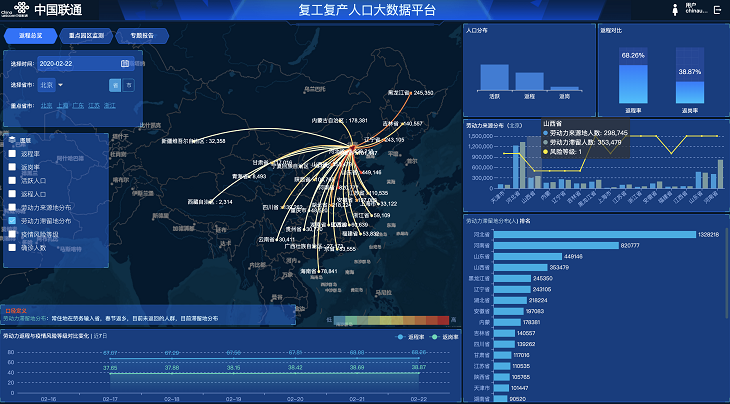This screenshot has width=730, height=404.
Task: Click the 吉林省 ranking row 140557
Action: point(502,333)
